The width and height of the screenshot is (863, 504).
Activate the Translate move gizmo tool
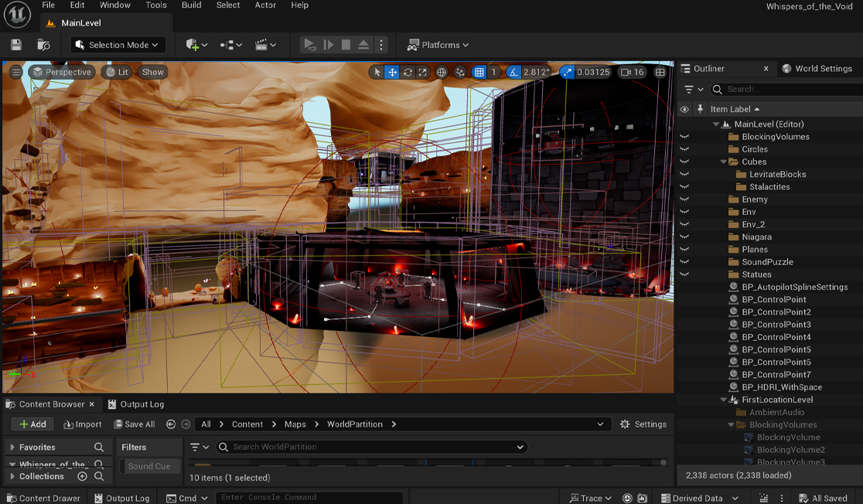(x=392, y=72)
